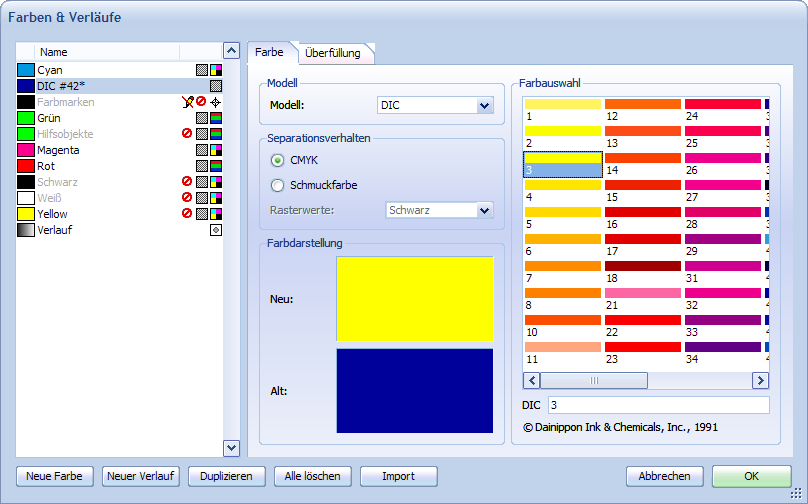This screenshot has height=504, width=808.
Task: Click the no-print icon in the Yellow row
Action: (186, 214)
